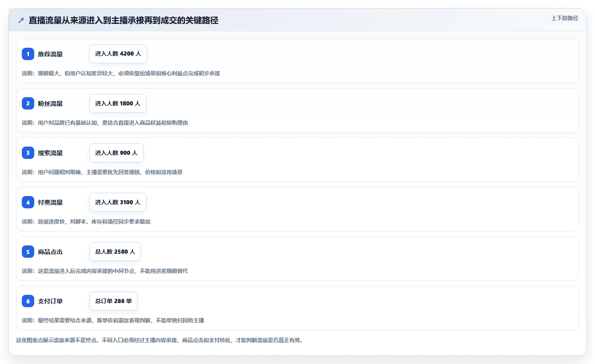
Task: Click the arrow icon beside the title
Action: [21, 20]
